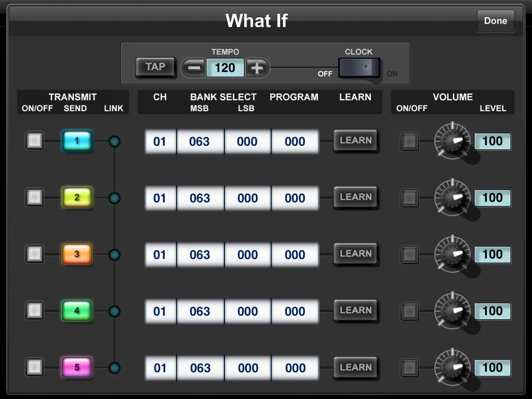Image resolution: width=532 pixels, height=399 pixels.
Task: Click the volume level knob in row 1
Action: click(452, 141)
